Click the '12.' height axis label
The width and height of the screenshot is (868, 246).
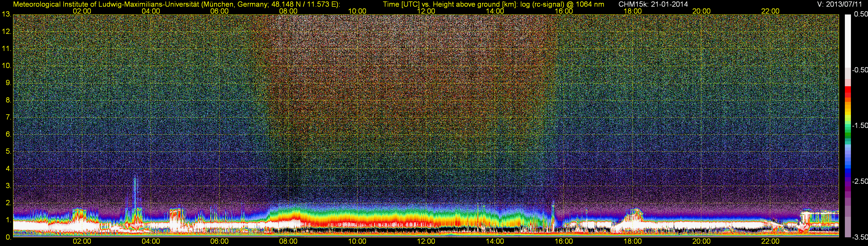pyautogui.click(x=6, y=31)
